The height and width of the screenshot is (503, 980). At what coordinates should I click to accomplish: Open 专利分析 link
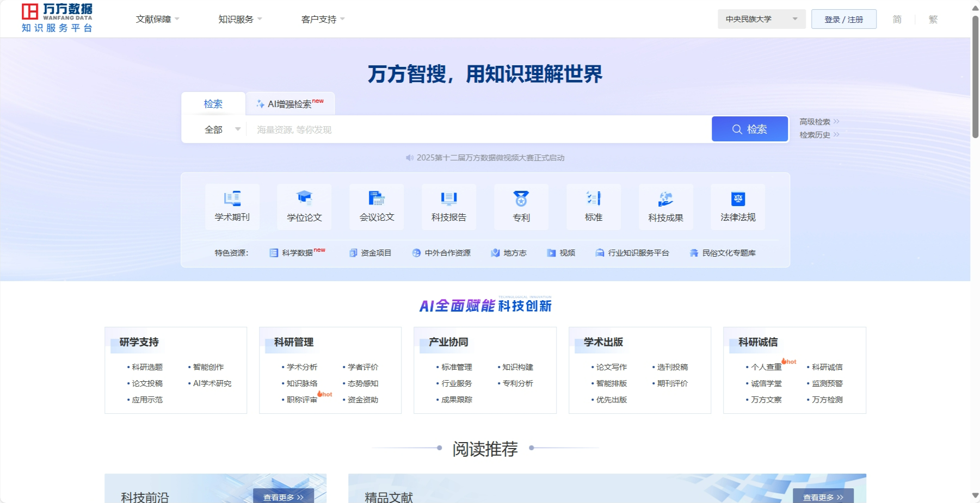coord(517,383)
